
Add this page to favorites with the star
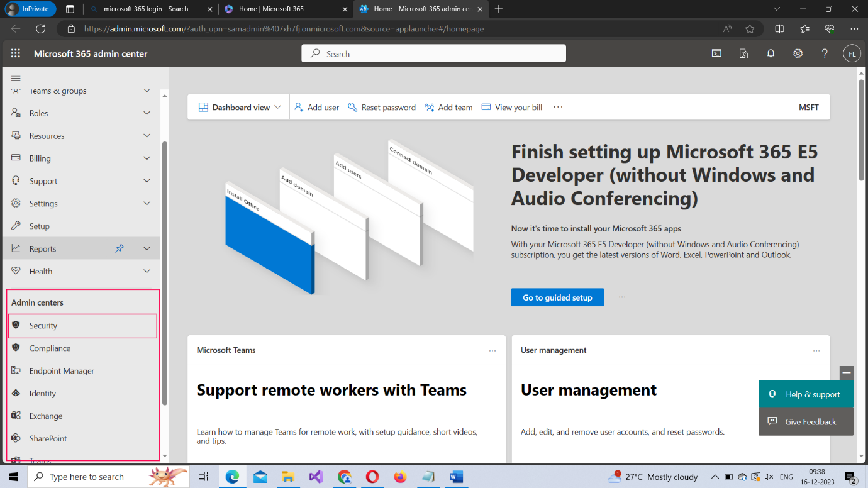[x=750, y=29]
